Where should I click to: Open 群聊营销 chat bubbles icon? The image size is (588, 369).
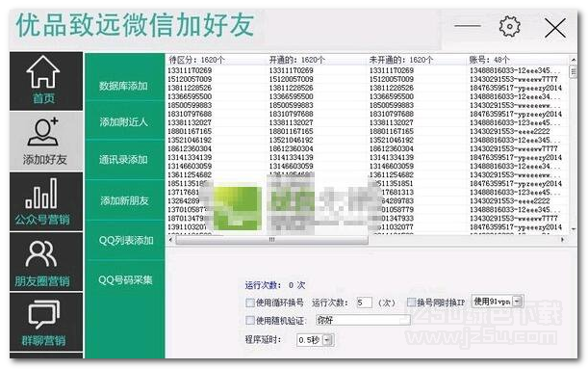[44, 315]
